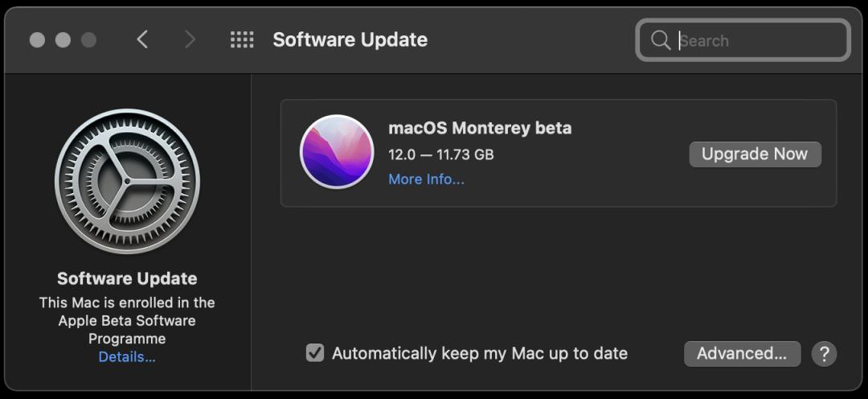The image size is (868, 399).
Task: Click the large Software Update gear icon
Action: [x=127, y=181]
